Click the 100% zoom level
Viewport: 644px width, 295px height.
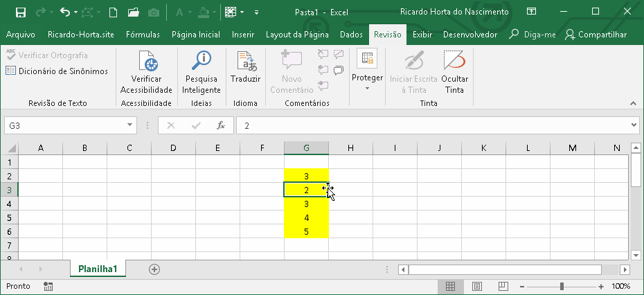pyautogui.click(x=621, y=287)
